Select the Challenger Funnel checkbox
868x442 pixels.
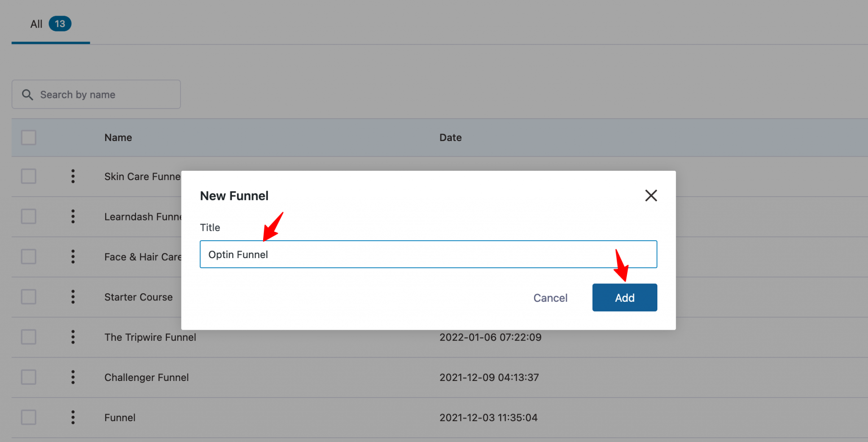[x=28, y=377]
